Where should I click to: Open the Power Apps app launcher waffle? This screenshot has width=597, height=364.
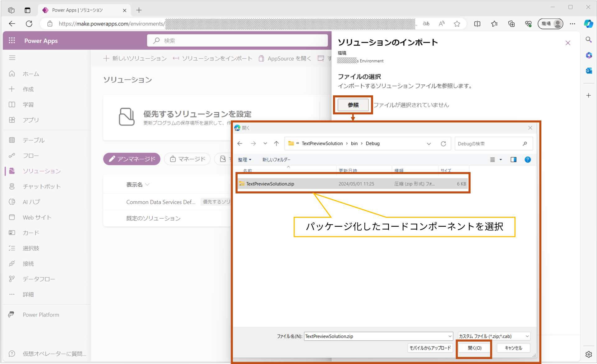12,40
